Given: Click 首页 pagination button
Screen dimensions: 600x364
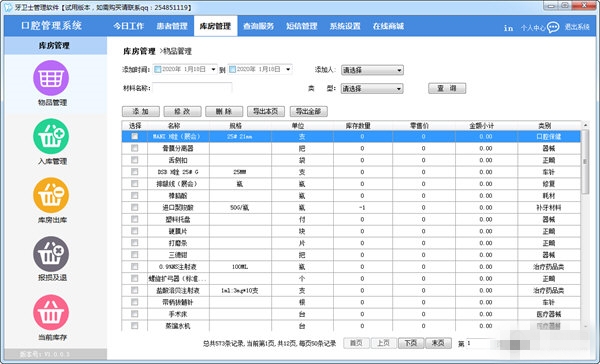Looking at the screenshot, I should point(356,343).
